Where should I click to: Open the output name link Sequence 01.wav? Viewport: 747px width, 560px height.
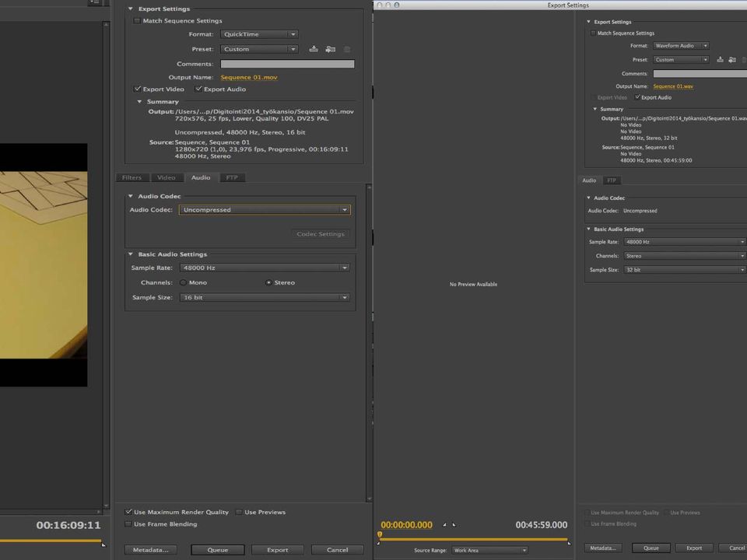pyautogui.click(x=673, y=86)
